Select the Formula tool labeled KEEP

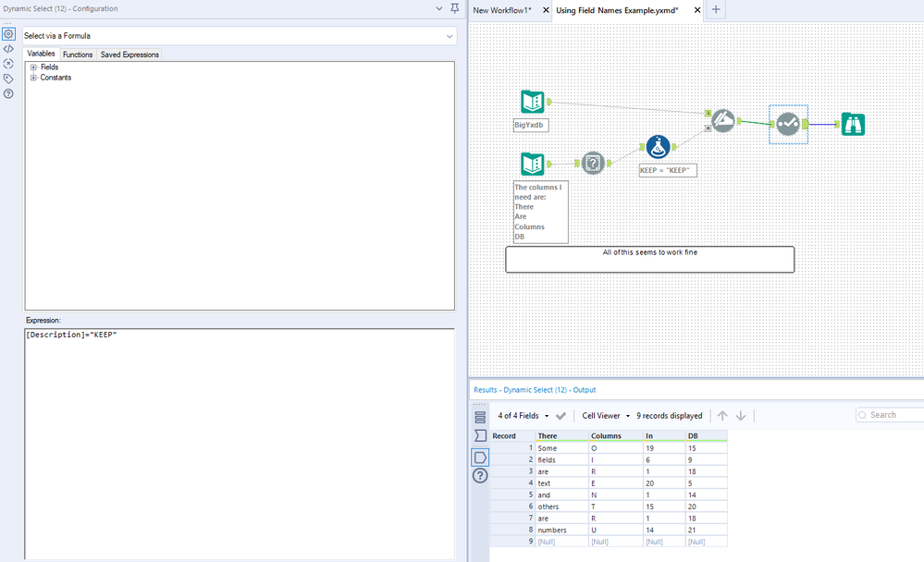658,147
